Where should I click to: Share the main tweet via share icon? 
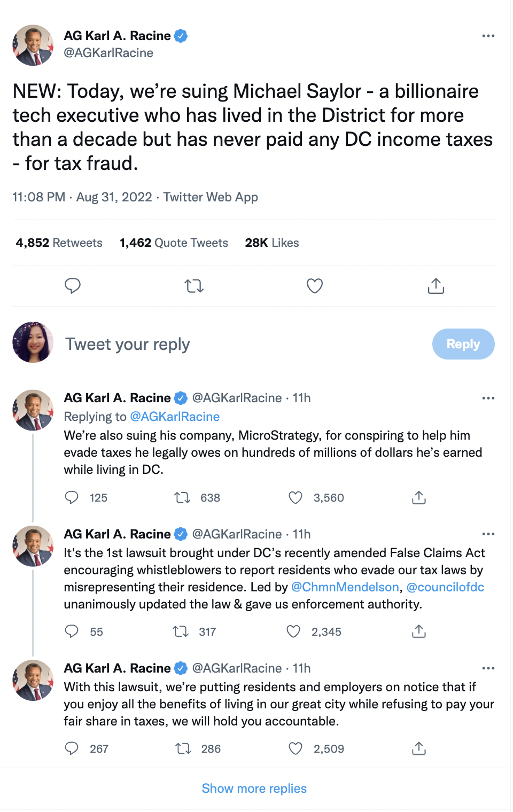pos(436,286)
